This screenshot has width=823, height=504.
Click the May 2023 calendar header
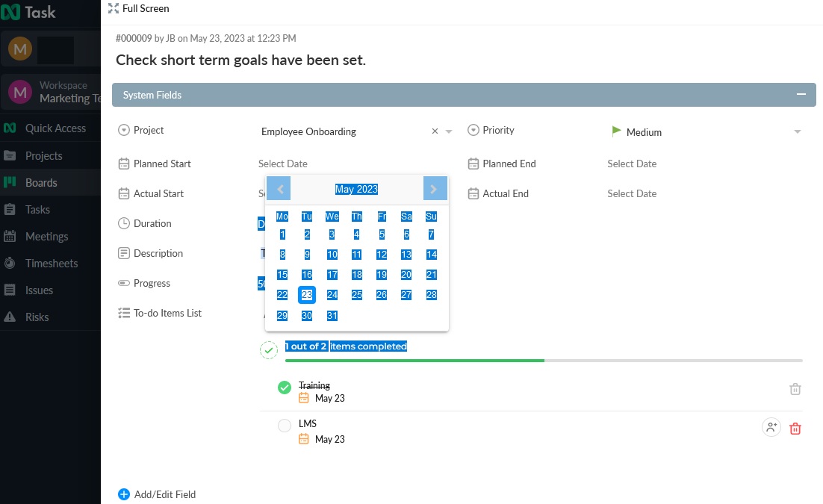pyautogui.click(x=356, y=189)
